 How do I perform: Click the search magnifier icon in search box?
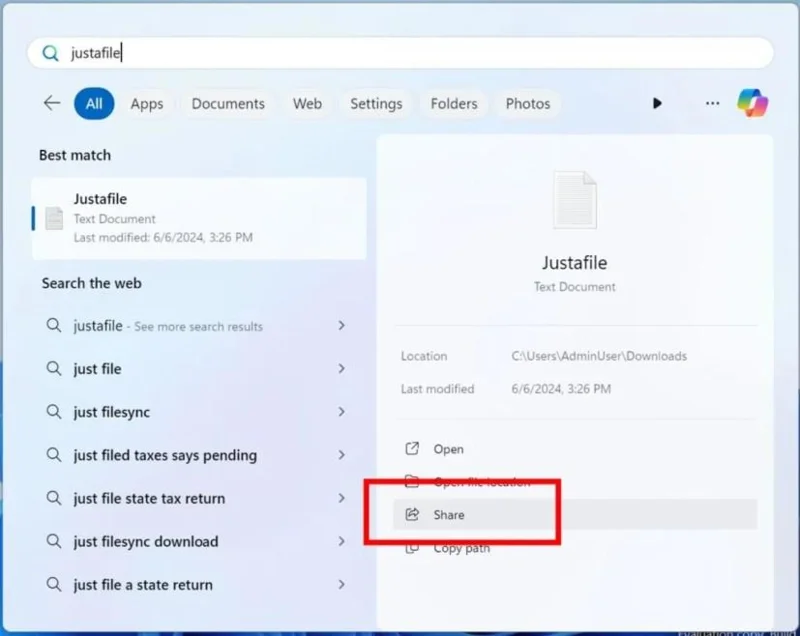point(51,53)
